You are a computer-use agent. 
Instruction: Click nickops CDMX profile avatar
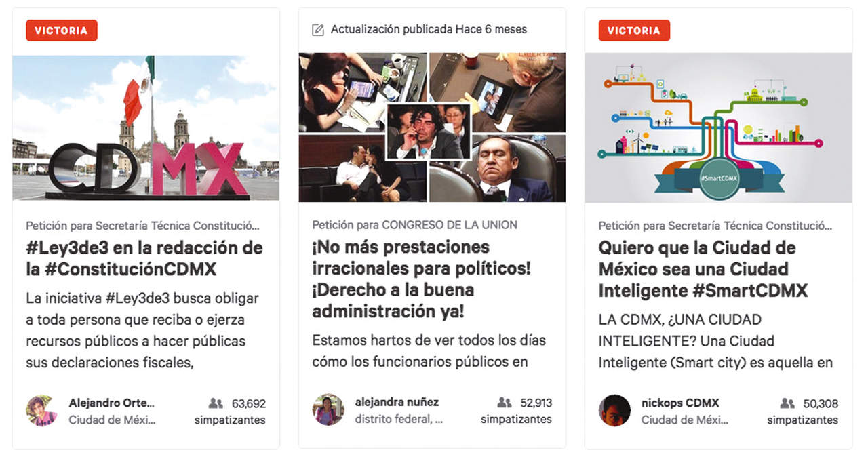coord(614,410)
